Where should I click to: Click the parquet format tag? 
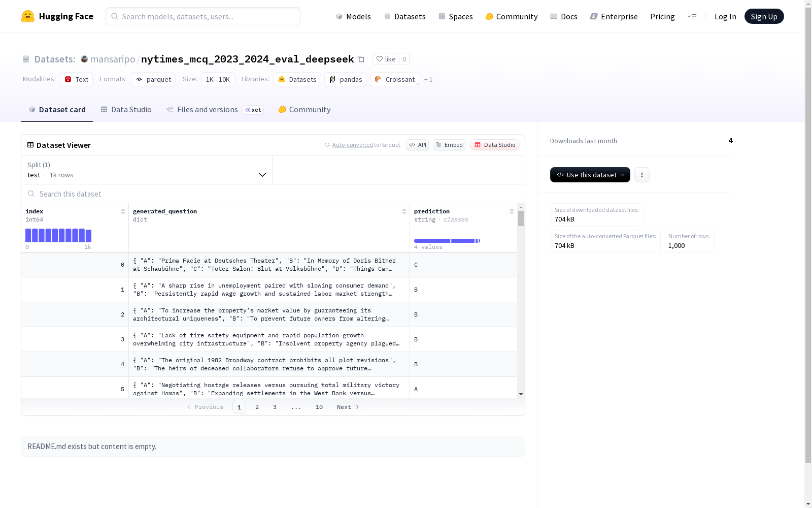click(153, 79)
